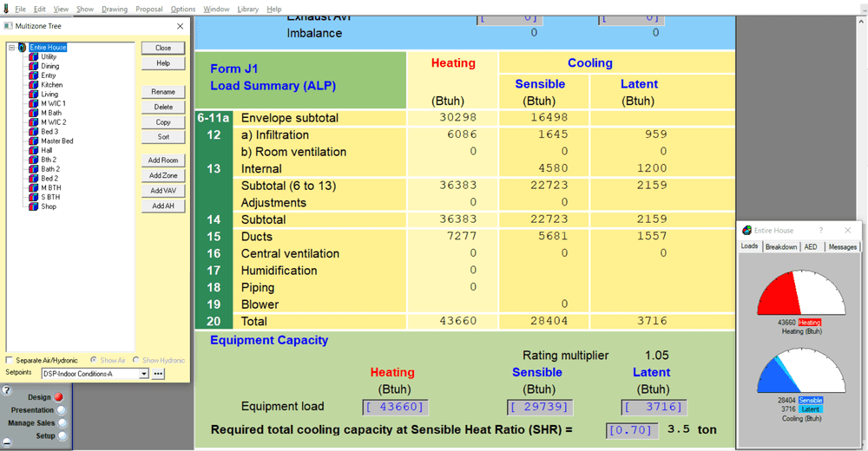Viewport: 868px width, 451px height.
Task: Click the question mark help icon above Design
Action: click(7, 390)
